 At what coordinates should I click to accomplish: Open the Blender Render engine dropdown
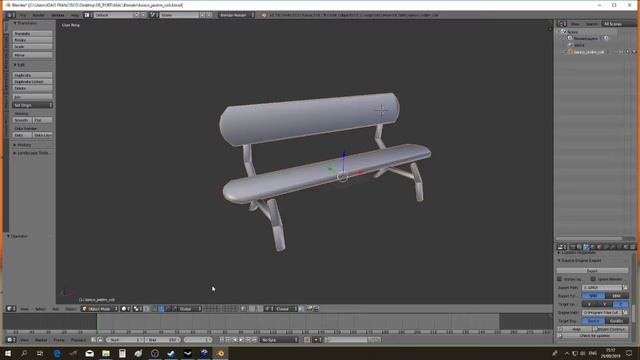(236, 15)
